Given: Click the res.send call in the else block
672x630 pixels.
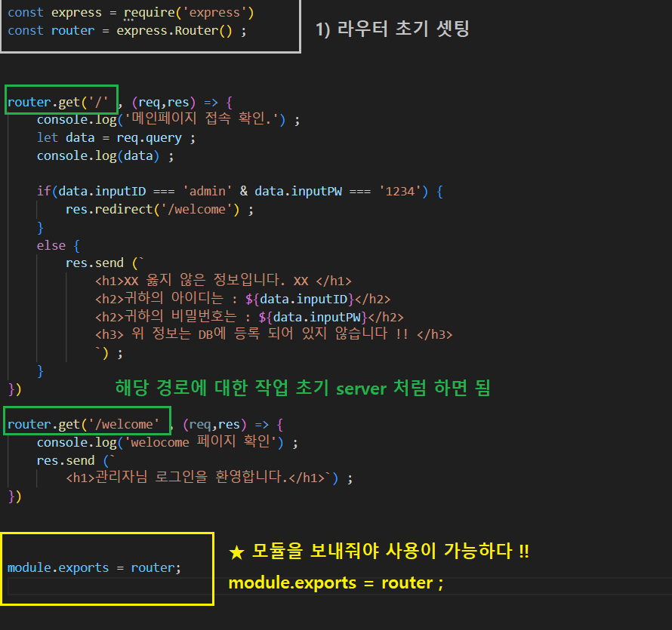Looking at the screenshot, I should [97, 262].
